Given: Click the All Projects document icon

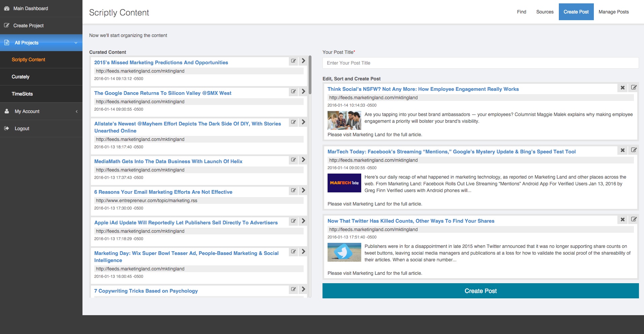Looking at the screenshot, I should pyautogui.click(x=7, y=42).
